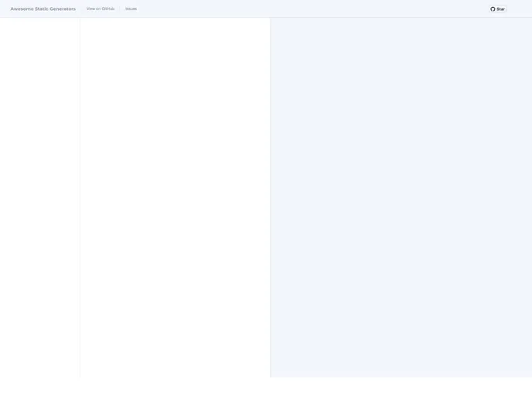The height and width of the screenshot is (396, 532).
Task: Click the separator between View on GitHub and Issues
Action: (120, 9)
